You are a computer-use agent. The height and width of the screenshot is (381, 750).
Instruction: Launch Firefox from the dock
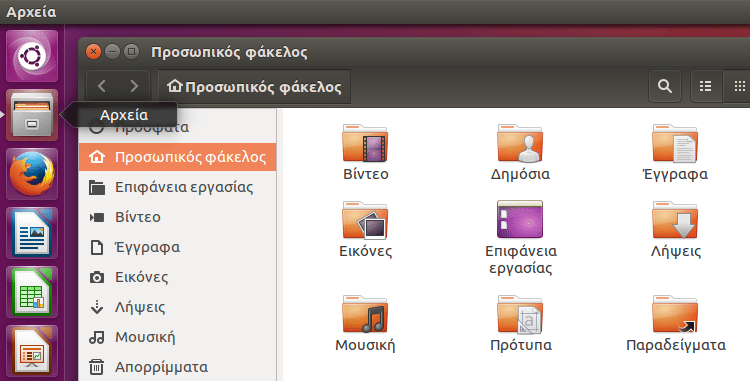click(x=32, y=174)
